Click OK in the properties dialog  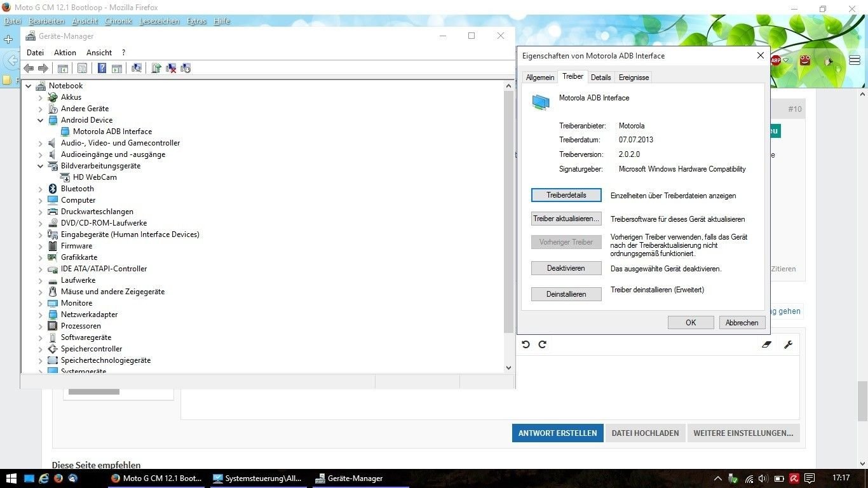tap(691, 323)
